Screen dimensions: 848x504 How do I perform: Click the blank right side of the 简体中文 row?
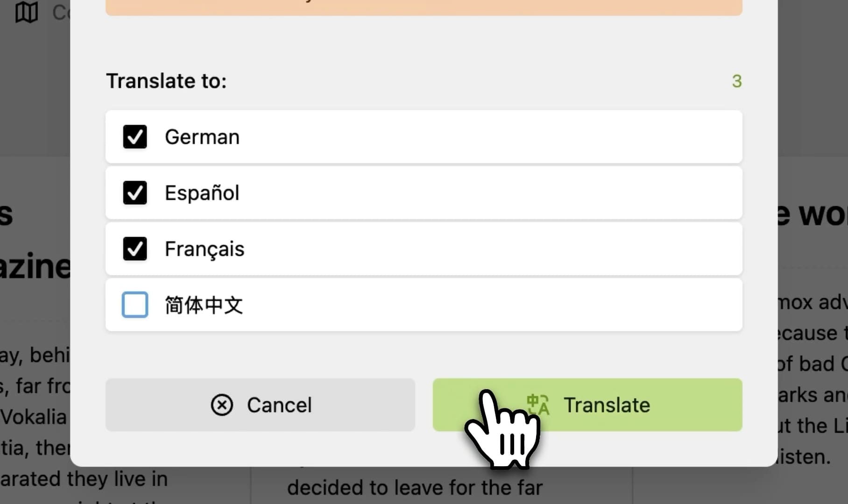(x=560, y=305)
